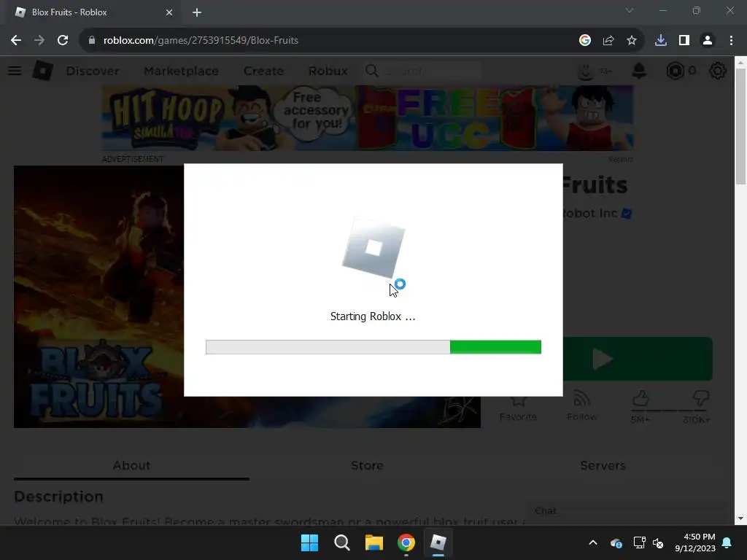
Task: Click the browser back arrow
Action: pyautogui.click(x=16, y=41)
